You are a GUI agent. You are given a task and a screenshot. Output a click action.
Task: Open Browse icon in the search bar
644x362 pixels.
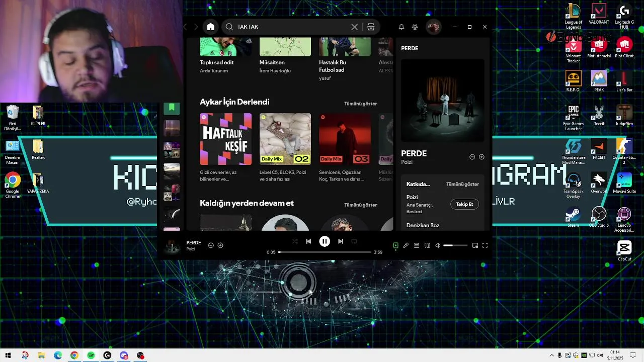click(371, 27)
